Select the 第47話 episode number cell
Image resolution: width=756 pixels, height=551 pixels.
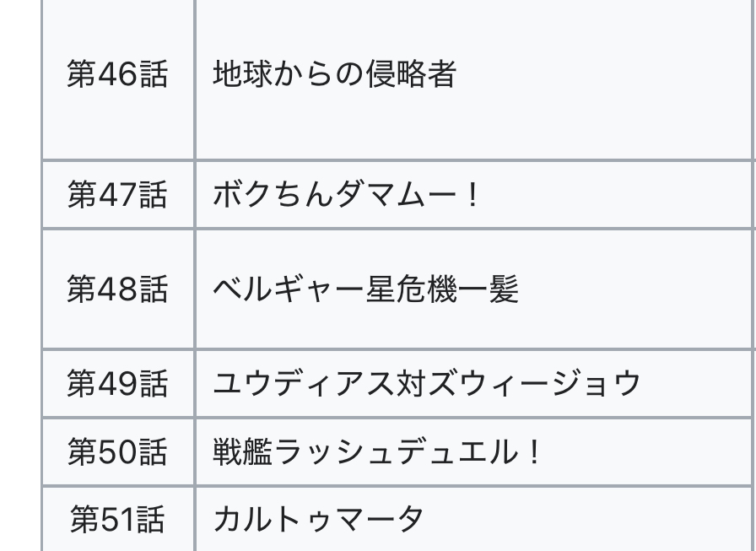(x=117, y=197)
